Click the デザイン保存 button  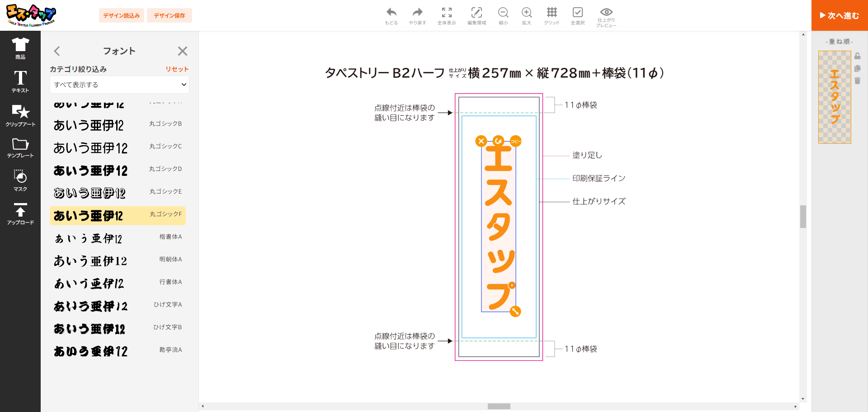pyautogui.click(x=170, y=15)
